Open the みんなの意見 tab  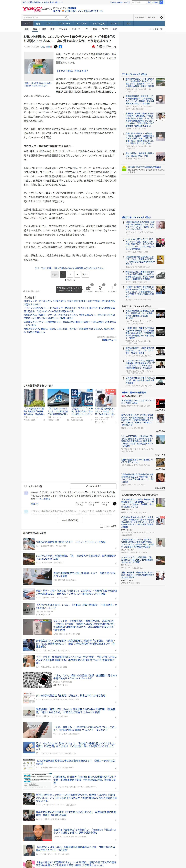point(98,24)
